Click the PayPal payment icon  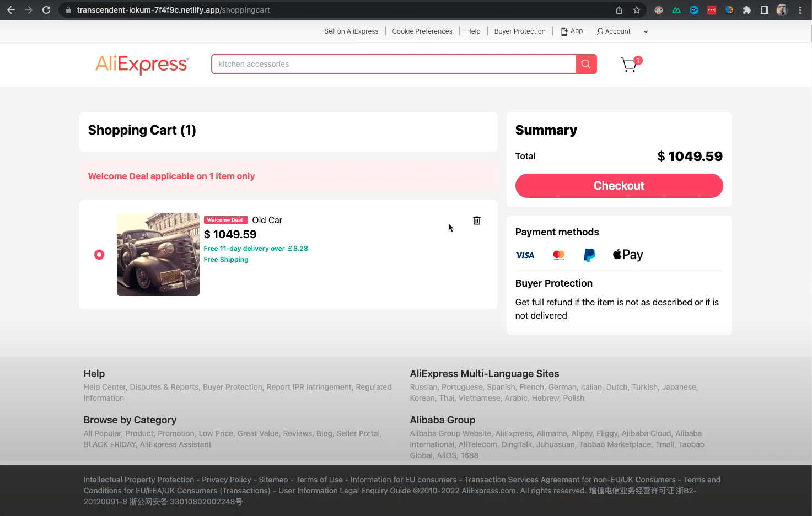[589, 255]
